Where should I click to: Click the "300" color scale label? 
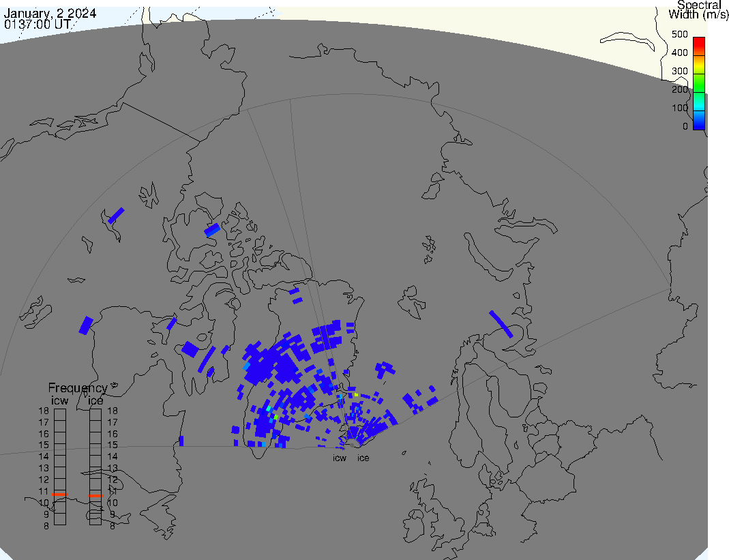[680, 71]
